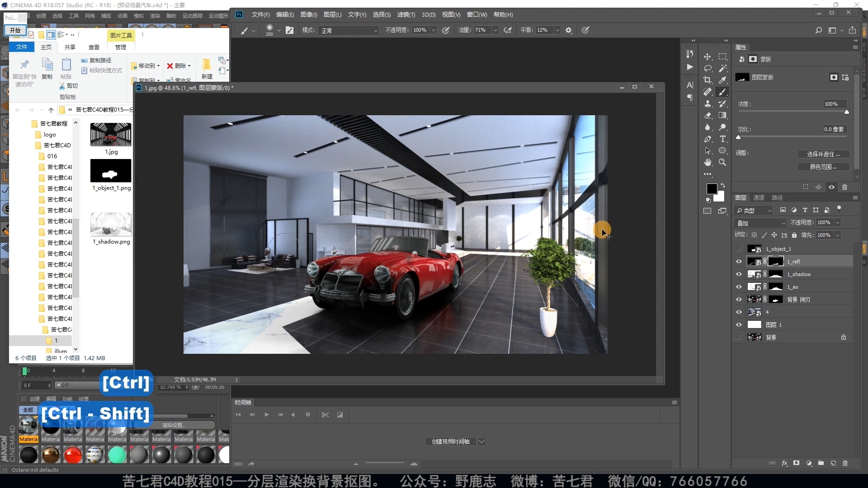Click the 浓度 density slider handle

click(x=847, y=112)
